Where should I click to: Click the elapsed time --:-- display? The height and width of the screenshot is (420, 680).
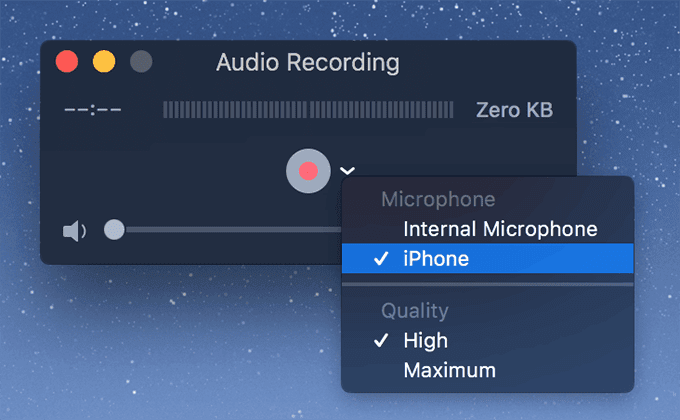coord(93,110)
